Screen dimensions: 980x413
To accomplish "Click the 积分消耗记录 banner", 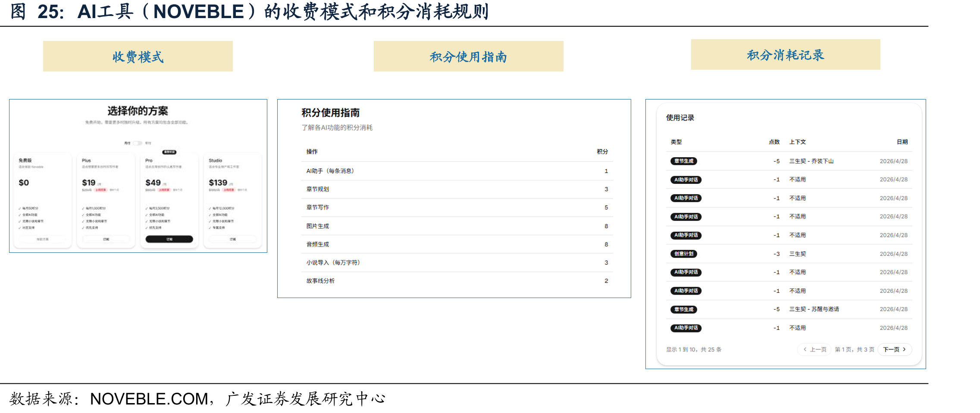I will point(786,55).
